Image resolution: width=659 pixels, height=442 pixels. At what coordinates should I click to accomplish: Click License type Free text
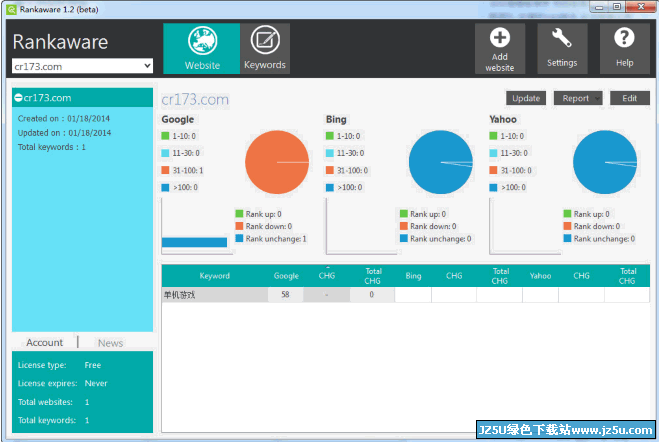(59, 365)
